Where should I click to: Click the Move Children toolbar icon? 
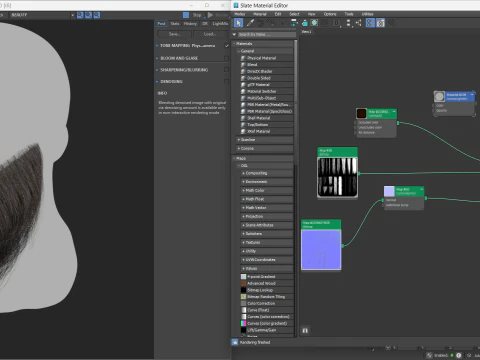(294, 23)
